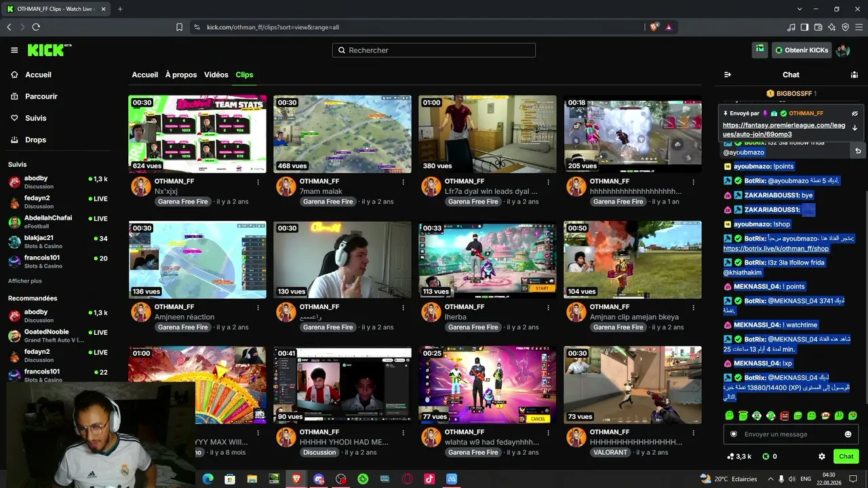Select the Clips tab

tap(244, 75)
